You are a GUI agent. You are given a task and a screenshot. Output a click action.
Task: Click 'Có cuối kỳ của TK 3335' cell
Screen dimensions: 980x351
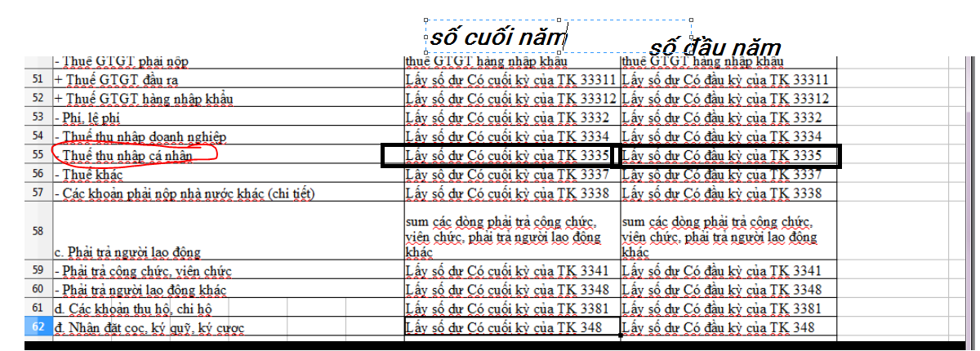click(x=512, y=154)
